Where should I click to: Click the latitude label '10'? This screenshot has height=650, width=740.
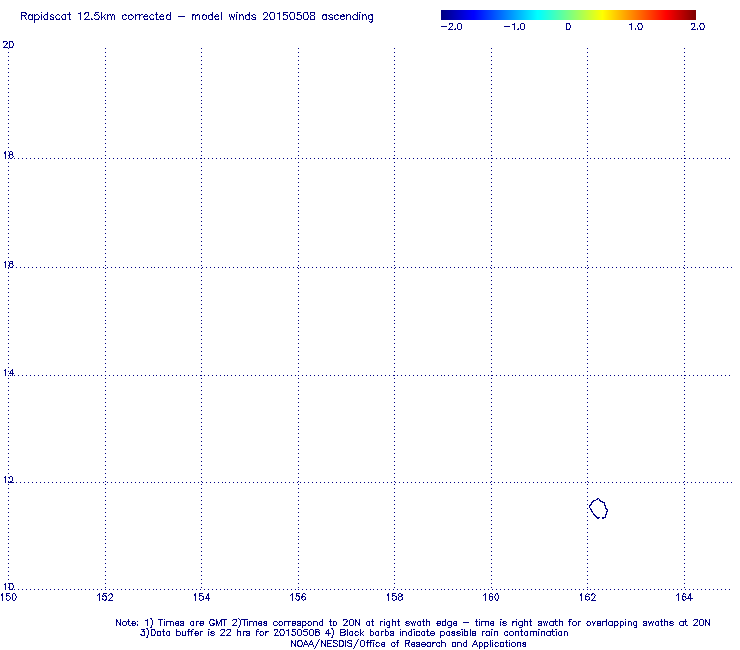(8, 586)
